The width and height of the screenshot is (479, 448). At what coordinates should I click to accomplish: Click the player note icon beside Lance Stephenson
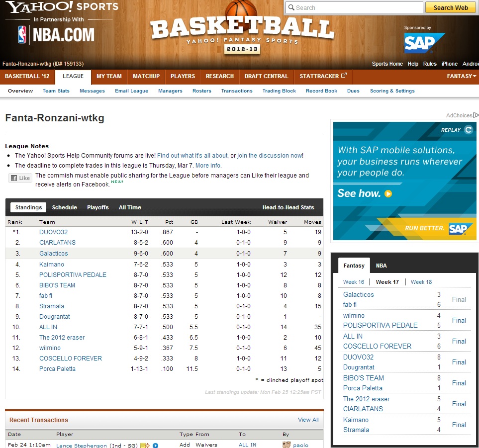[145, 445]
